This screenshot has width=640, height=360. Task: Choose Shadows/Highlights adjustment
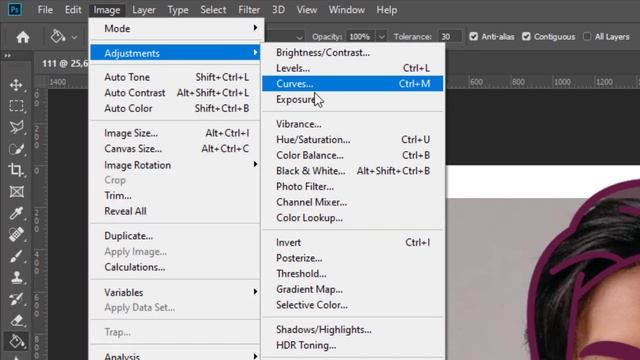(x=353, y=329)
